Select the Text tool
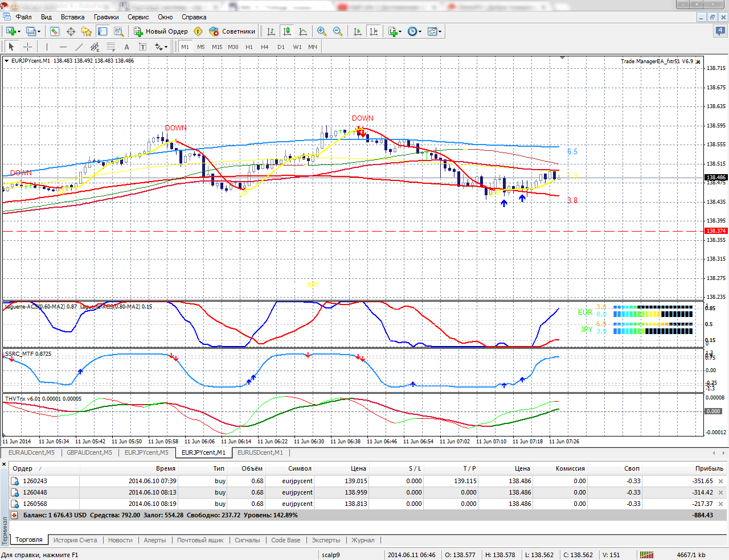Image resolution: width=729 pixels, height=560 pixels. point(126,47)
